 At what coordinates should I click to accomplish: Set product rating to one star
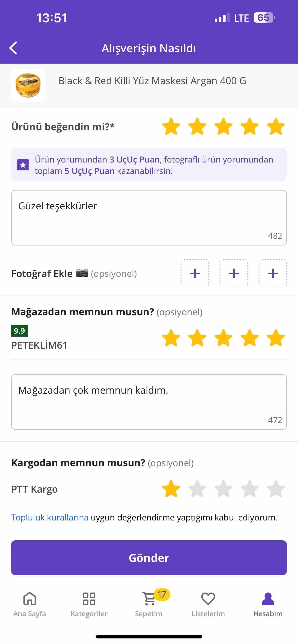[x=171, y=127]
